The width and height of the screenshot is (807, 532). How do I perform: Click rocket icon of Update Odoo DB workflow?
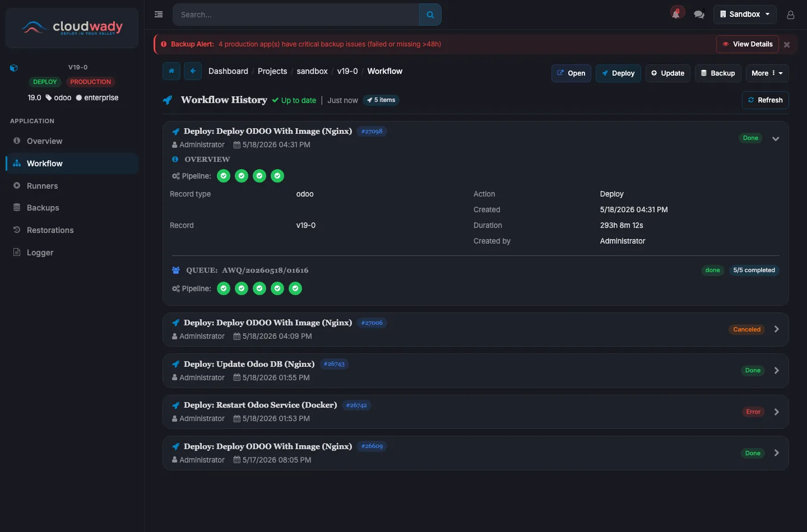point(176,364)
